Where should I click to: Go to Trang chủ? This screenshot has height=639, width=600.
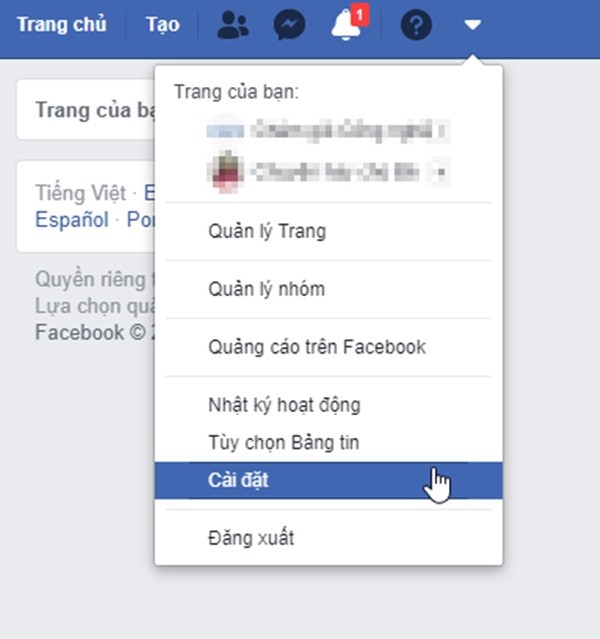tap(62, 24)
